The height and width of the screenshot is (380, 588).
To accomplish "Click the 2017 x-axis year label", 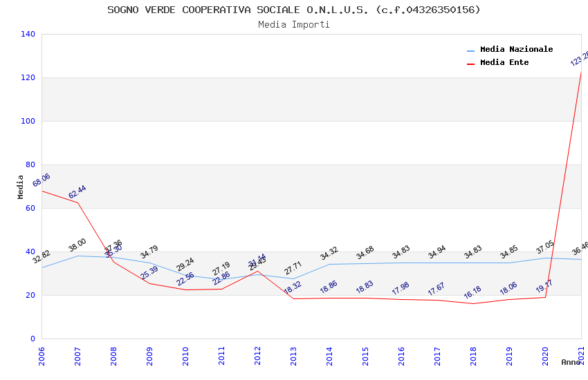I will (437, 356).
